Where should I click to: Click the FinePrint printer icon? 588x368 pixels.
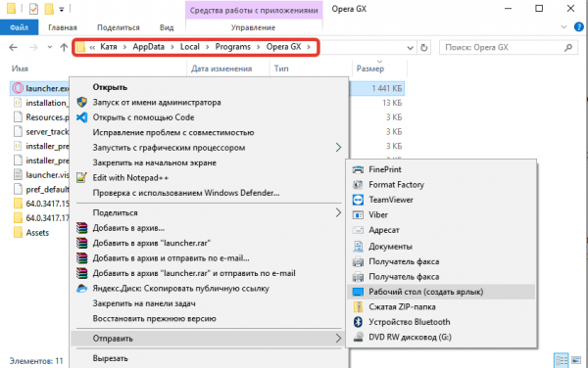tap(358, 169)
